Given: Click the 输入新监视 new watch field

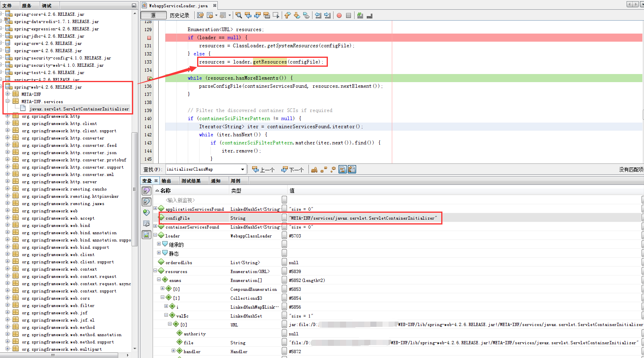Looking at the screenshot, I should click(181, 200).
